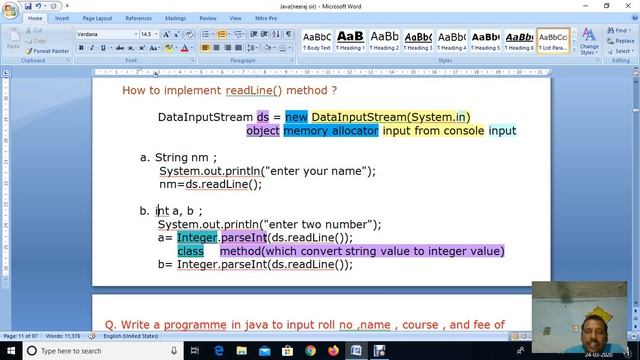Apply the bullets list
640x360 pixels.
[x=205, y=34]
